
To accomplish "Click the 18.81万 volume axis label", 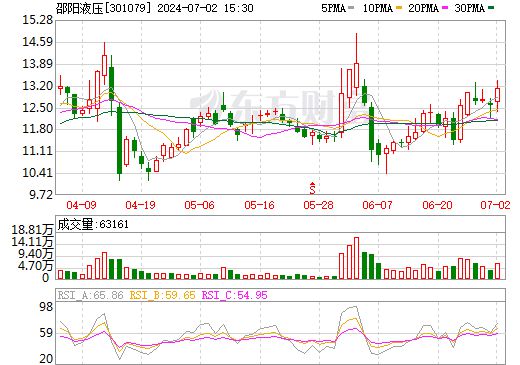I will point(32,230).
